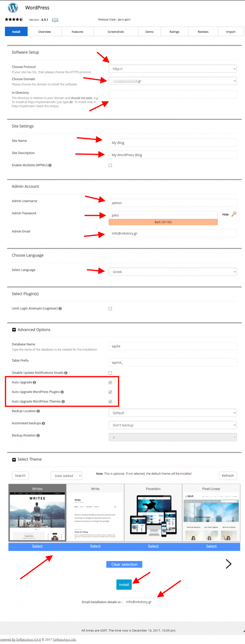Click the info icon next to Limit Login Attempts
This screenshot has width=245, height=644.
60,309
